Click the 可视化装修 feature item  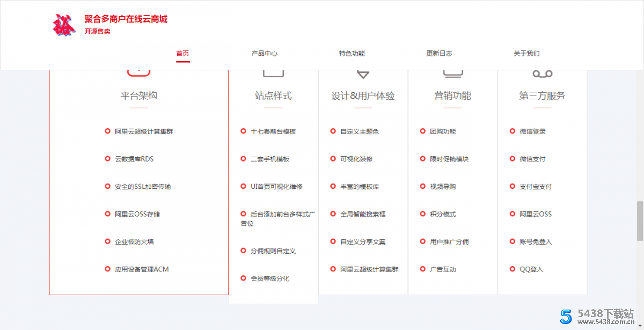tap(356, 159)
